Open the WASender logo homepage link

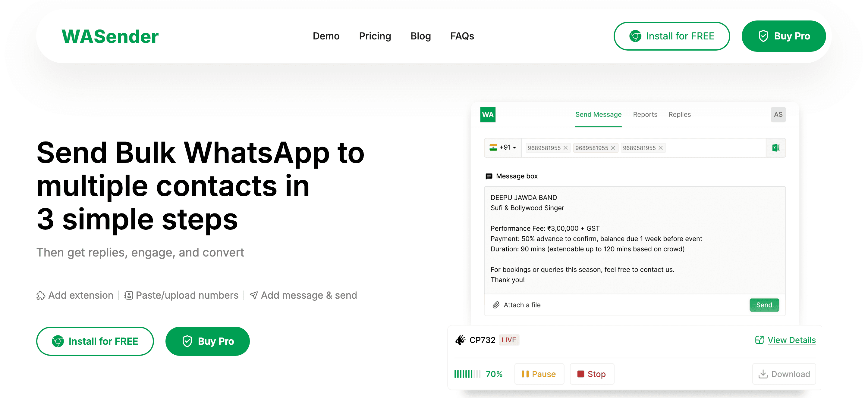pyautogui.click(x=110, y=36)
